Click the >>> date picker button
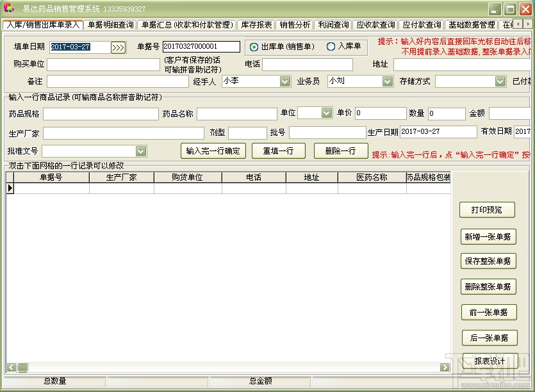The height and width of the screenshot is (392, 535). click(x=118, y=47)
